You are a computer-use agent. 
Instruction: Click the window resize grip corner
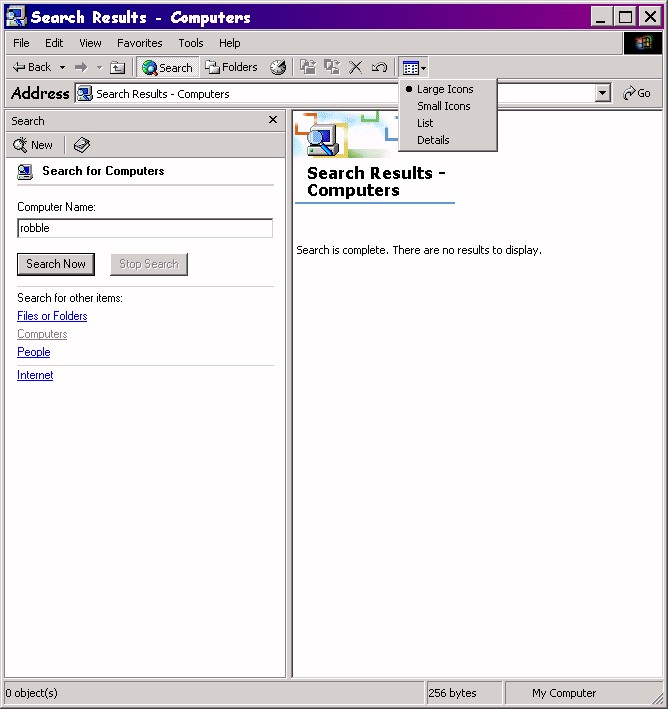tap(656, 697)
